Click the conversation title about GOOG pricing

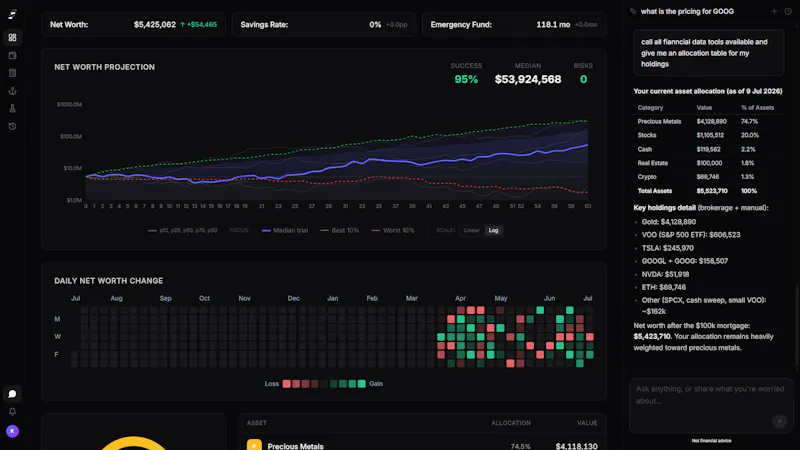[x=687, y=11]
